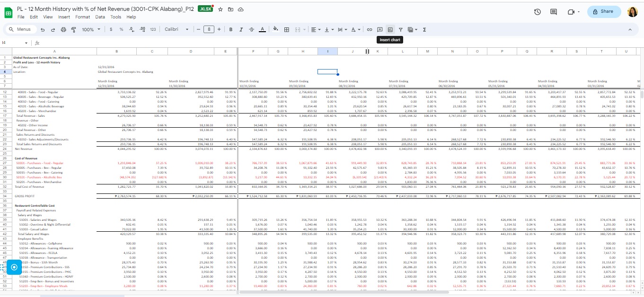Viewport: 644px width, 297px height.
Task: Open filter views dropdown
Action: (412, 29)
